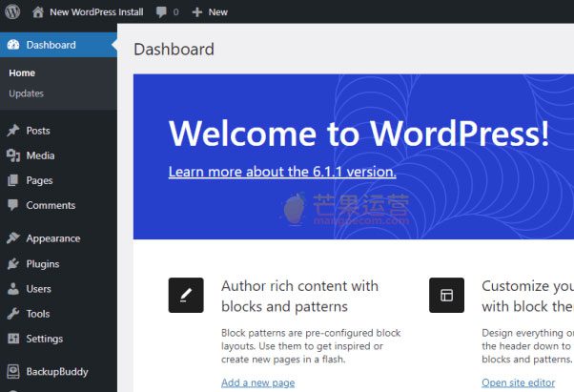Click the comments bubble icon in admin bar
The height and width of the screenshot is (392, 574).
[x=161, y=12]
